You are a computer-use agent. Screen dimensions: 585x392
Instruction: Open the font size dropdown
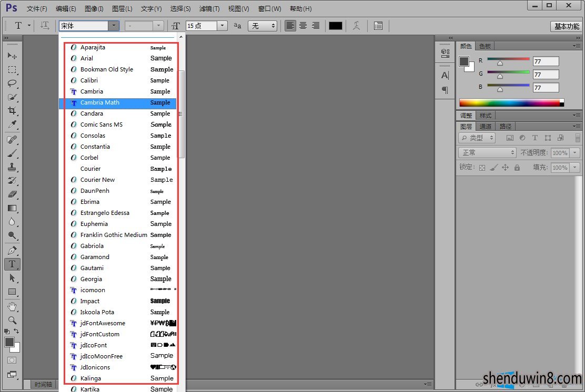click(x=222, y=26)
